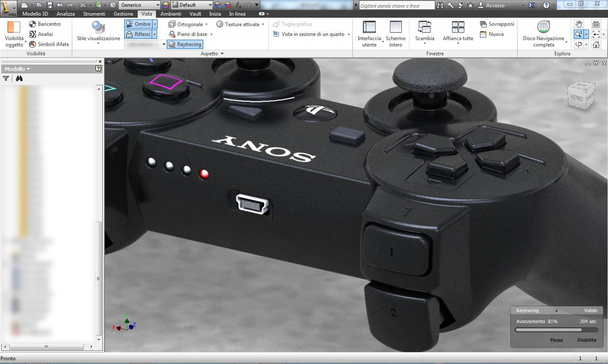The width and height of the screenshot is (608, 364).
Task: Click the binoculars find icon in browser
Action: [19, 79]
